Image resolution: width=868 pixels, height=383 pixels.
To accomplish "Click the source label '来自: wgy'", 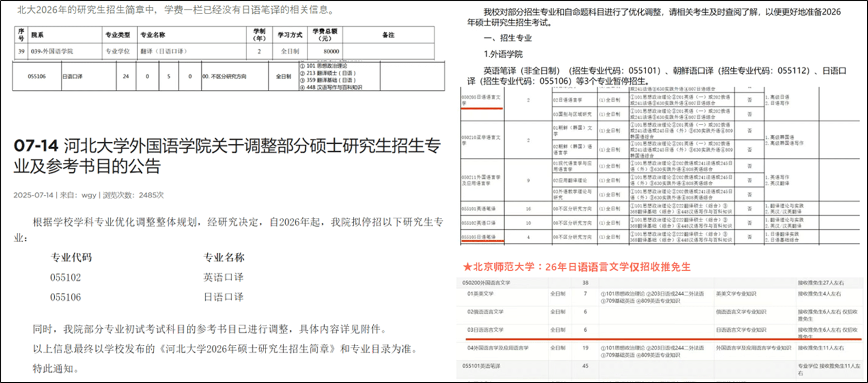I will [78, 195].
